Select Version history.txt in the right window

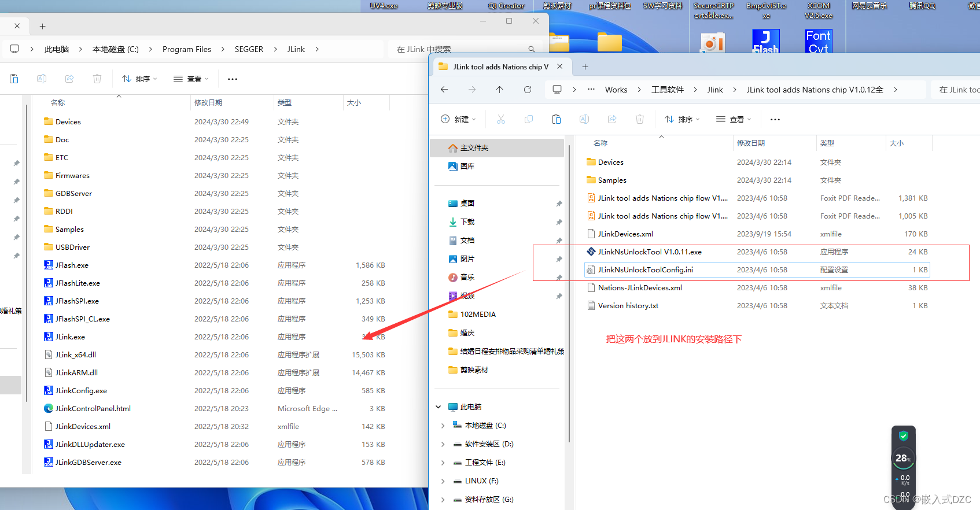[x=758, y=305]
